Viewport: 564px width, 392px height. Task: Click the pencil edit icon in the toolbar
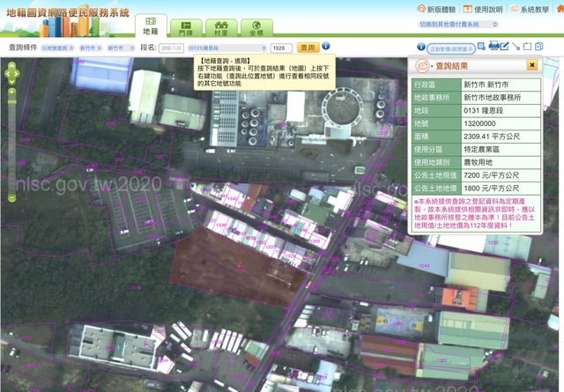(505, 46)
